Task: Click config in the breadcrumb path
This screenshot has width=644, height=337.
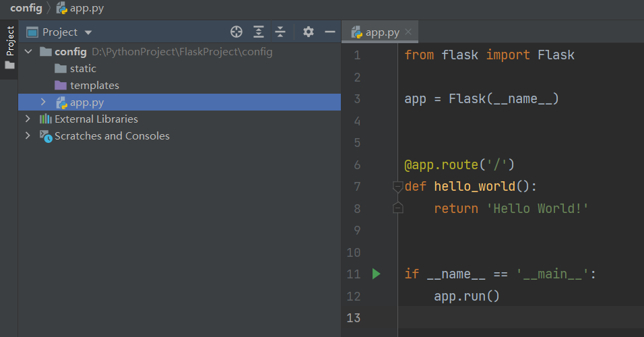Action: coord(26,8)
